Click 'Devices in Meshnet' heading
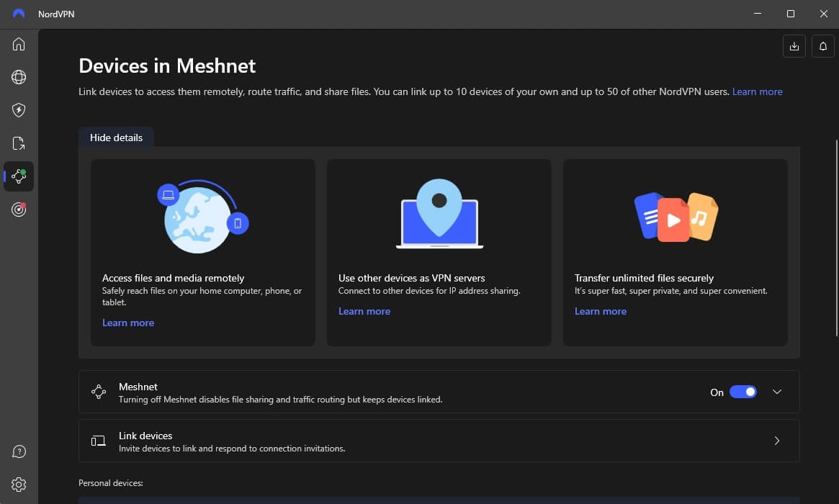The image size is (839, 504). [x=167, y=66]
